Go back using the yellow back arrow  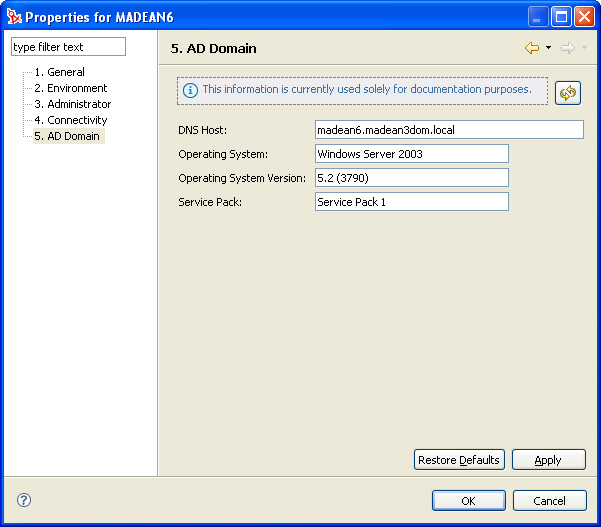[532, 48]
